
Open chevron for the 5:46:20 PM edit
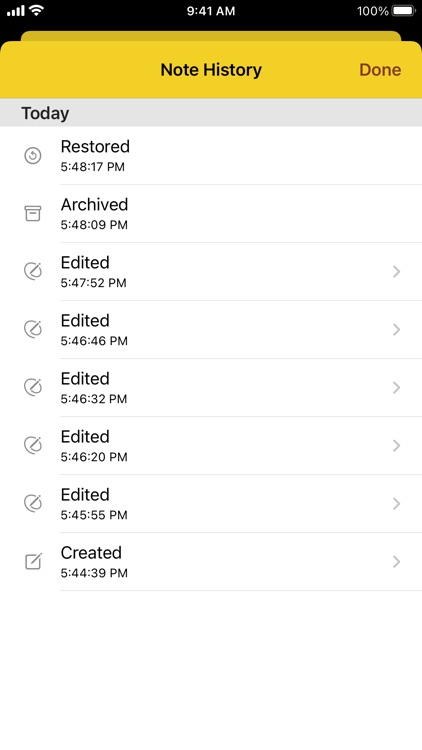[x=396, y=446]
